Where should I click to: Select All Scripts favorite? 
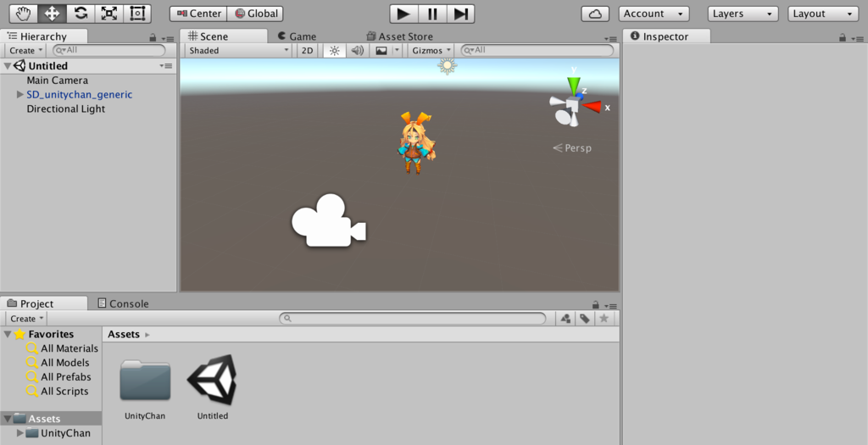pos(58,392)
